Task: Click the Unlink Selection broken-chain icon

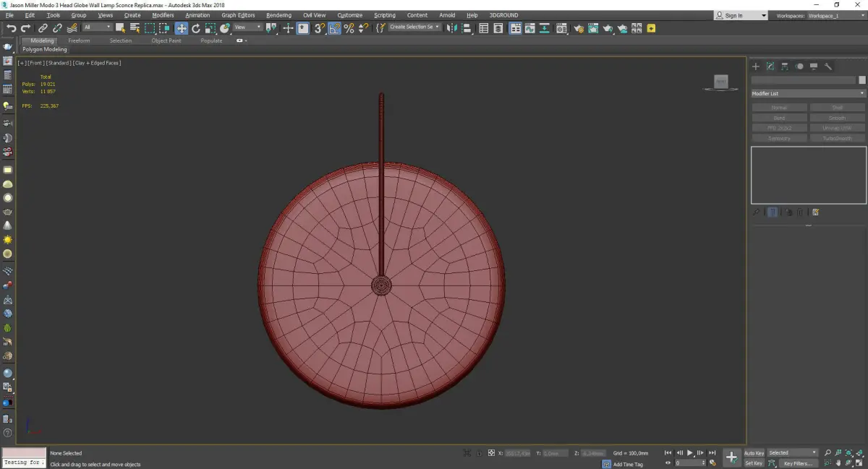Action: pyautogui.click(x=57, y=28)
